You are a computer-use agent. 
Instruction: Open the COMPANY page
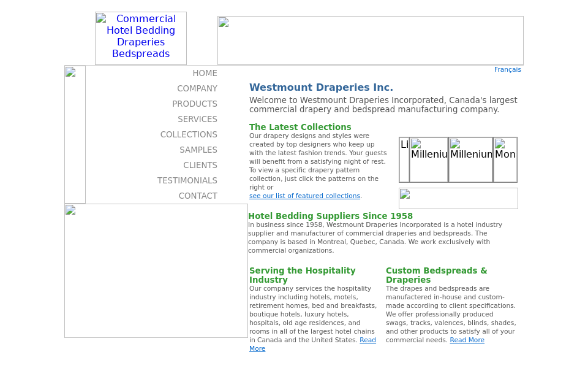click(197, 88)
